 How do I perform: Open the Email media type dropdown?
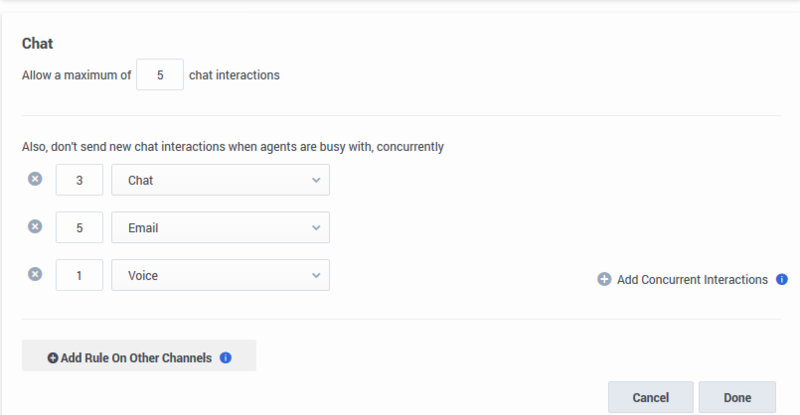220,227
